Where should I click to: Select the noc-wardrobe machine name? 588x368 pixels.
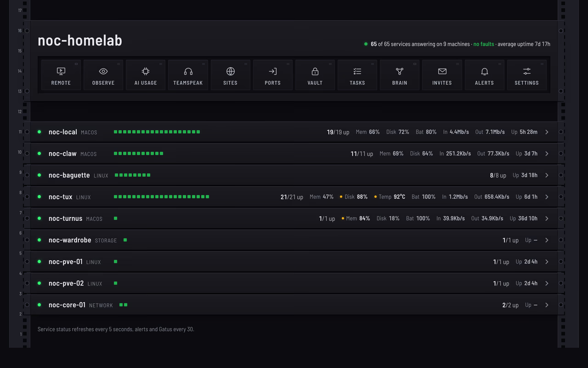pyautogui.click(x=70, y=240)
